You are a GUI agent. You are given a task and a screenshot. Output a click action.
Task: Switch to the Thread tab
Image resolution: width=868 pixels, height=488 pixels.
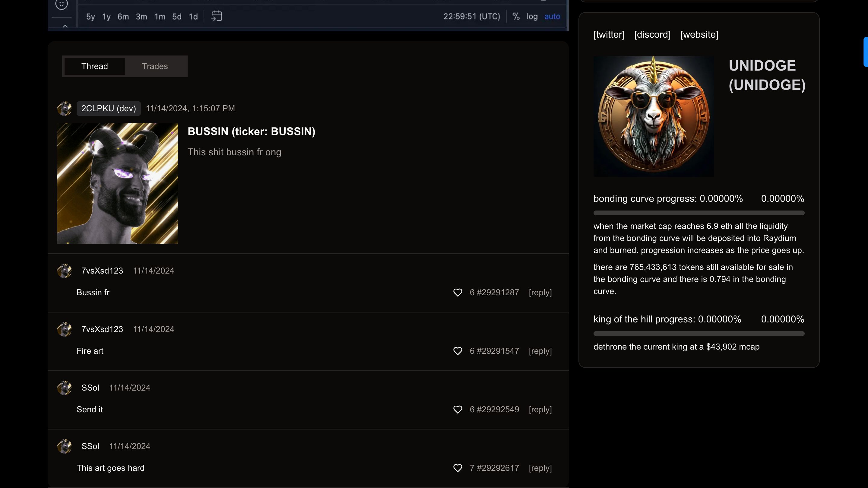click(94, 66)
